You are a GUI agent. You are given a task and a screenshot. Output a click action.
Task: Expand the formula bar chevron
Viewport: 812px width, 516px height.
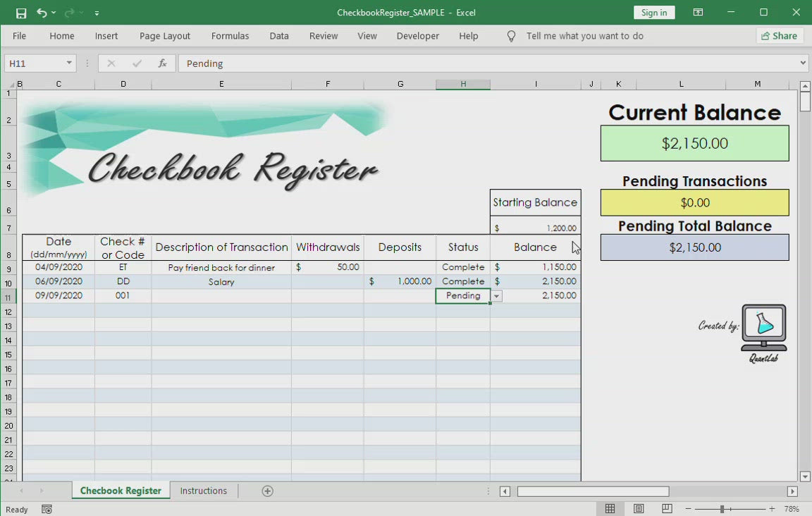click(803, 63)
